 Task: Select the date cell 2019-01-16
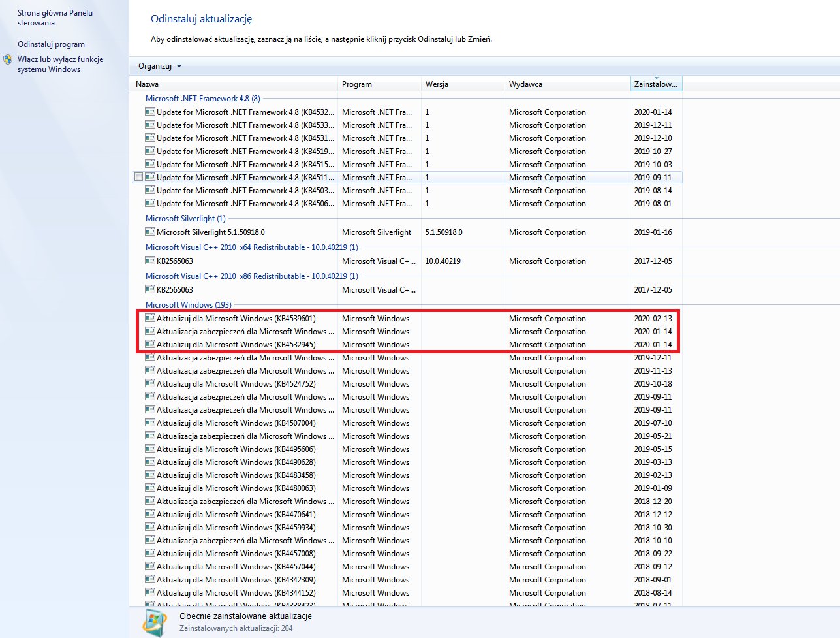[653, 232]
